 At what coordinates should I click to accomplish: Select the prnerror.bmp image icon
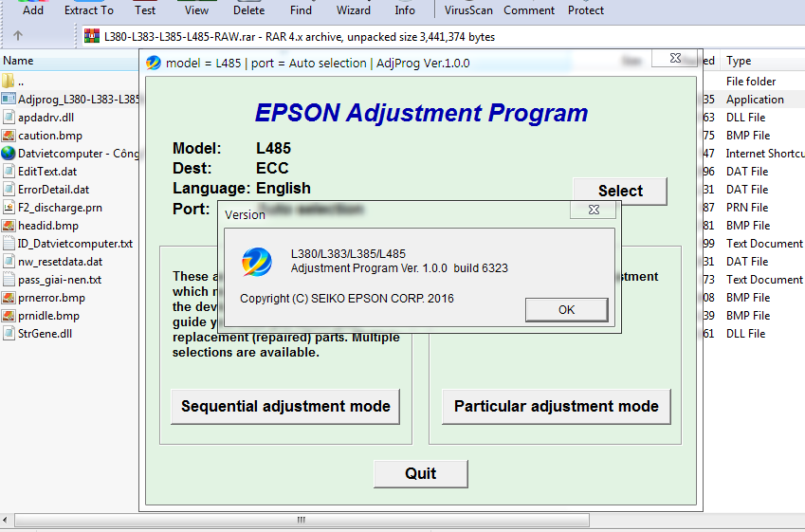tap(9, 298)
